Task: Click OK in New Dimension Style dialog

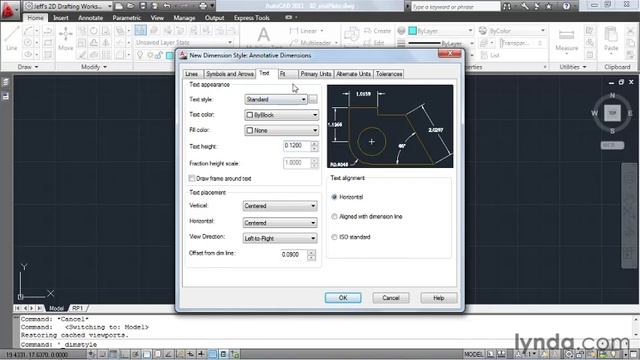Action: 343,298
